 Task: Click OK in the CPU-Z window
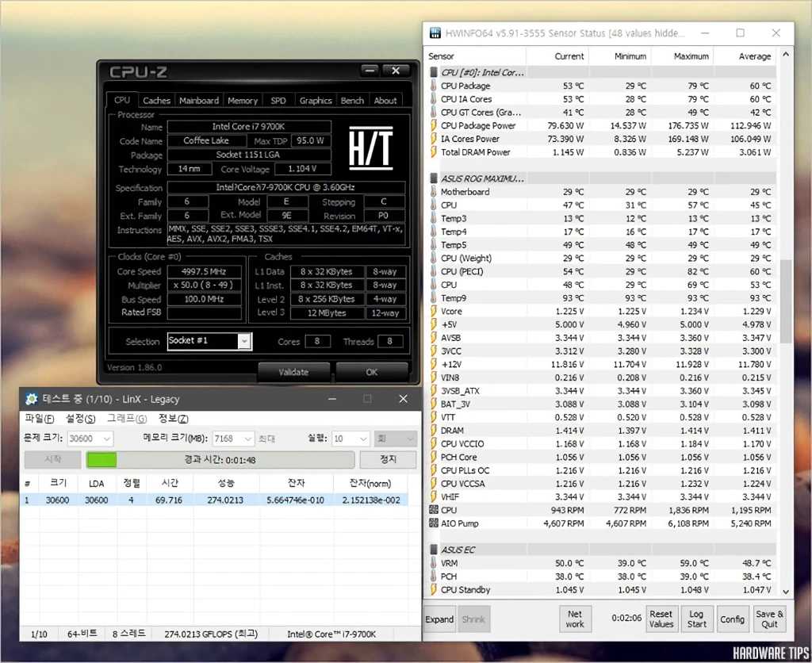pos(372,372)
